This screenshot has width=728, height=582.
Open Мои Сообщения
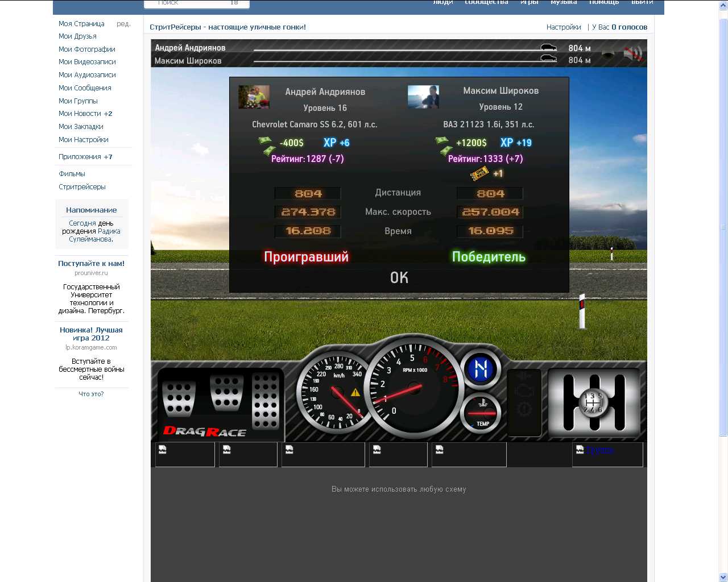point(85,88)
